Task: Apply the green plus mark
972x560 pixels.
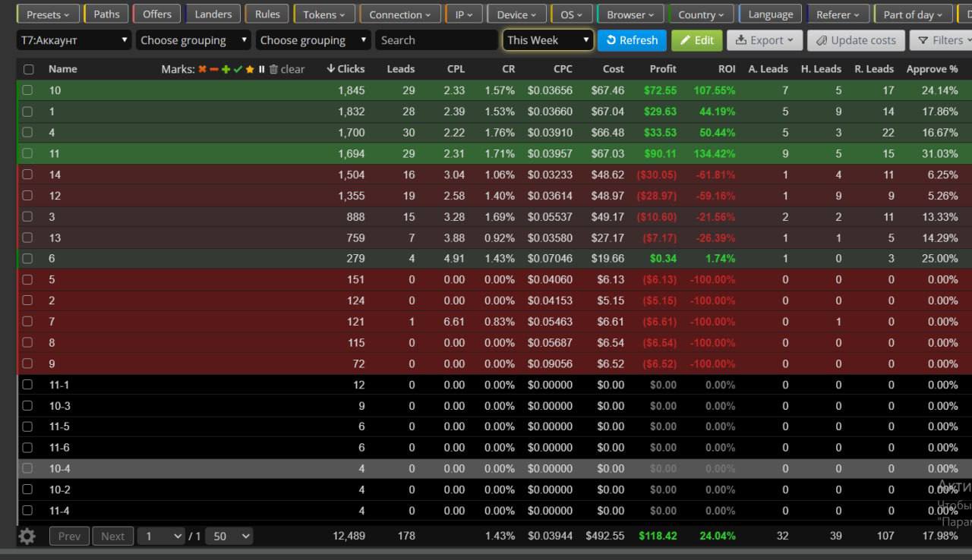Action: [x=226, y=69]
